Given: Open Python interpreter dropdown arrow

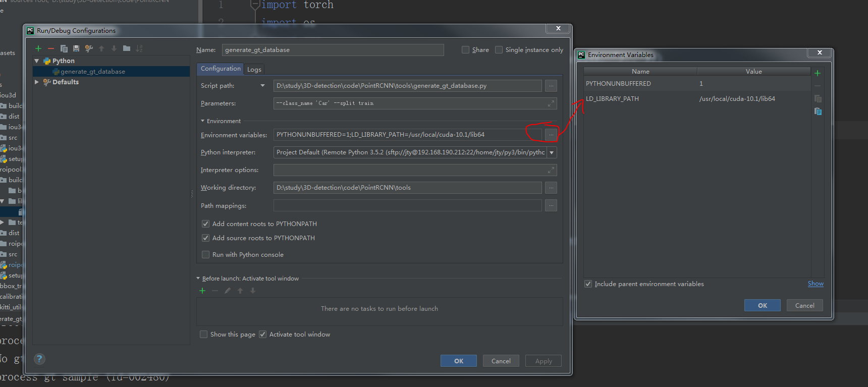Looking at the screenshot, I should pyautogui.click(x=552, y=152).
